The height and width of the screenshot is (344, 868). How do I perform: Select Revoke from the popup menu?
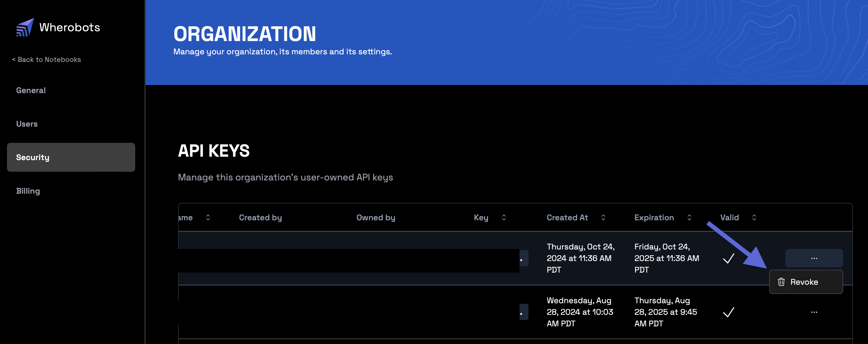(x=804, y=282)
